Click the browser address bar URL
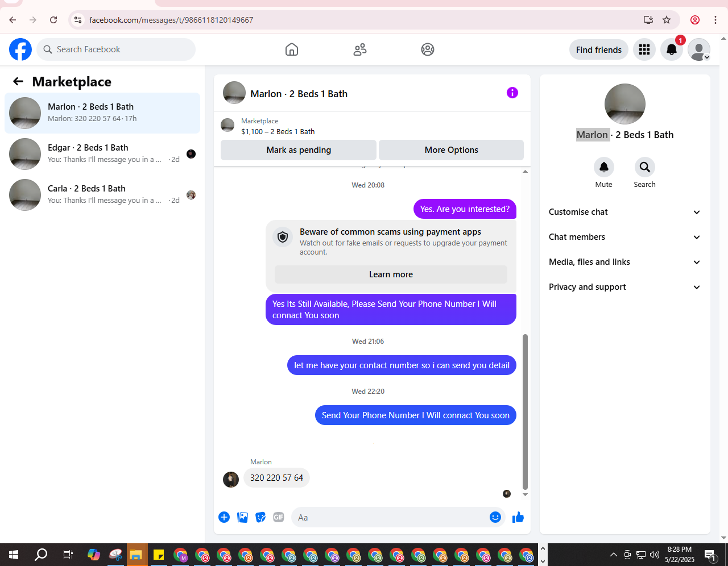 (x=171, y=20)
